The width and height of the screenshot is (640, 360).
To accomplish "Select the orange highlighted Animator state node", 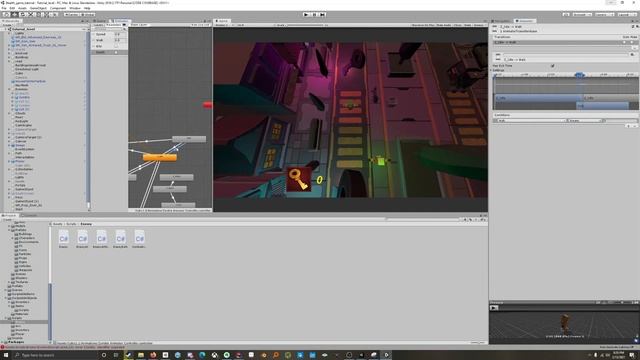I will pyautogui.click(x=160, y=157).
